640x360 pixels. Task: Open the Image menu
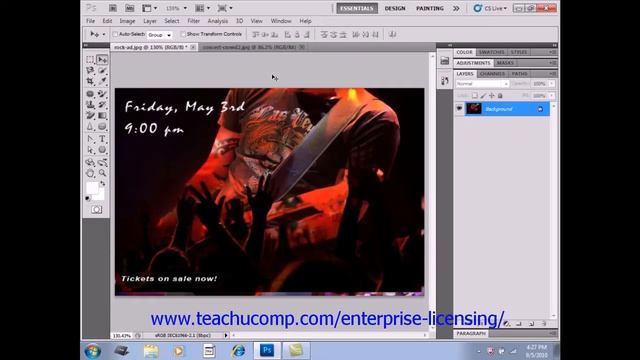coord(127,21)
